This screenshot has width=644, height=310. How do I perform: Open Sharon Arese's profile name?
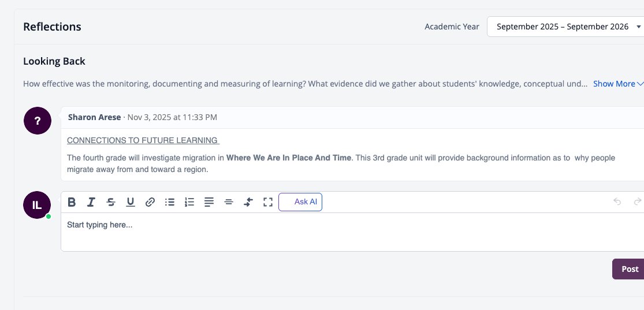click(x=95, y=117)
